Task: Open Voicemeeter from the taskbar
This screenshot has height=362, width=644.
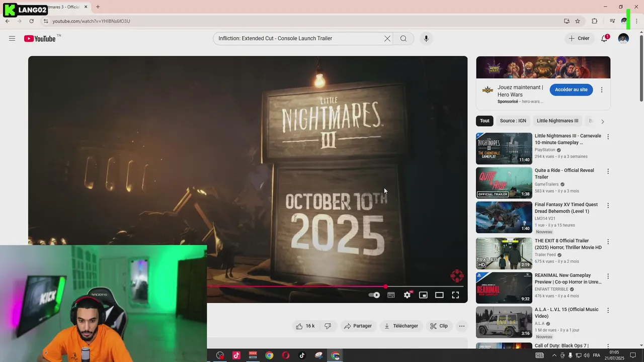Action: pyautogui.click(x=253, y=355)
